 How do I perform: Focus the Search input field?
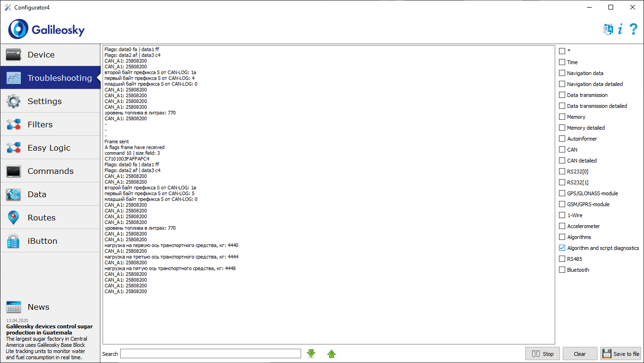tap(210, 353)
